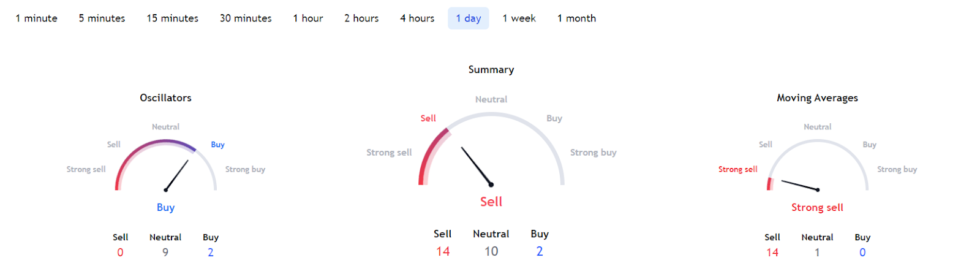This screenshot has width=980, height=274.
Task: Switch to the 1 week timeframe
Action: [x=519, y=18]
